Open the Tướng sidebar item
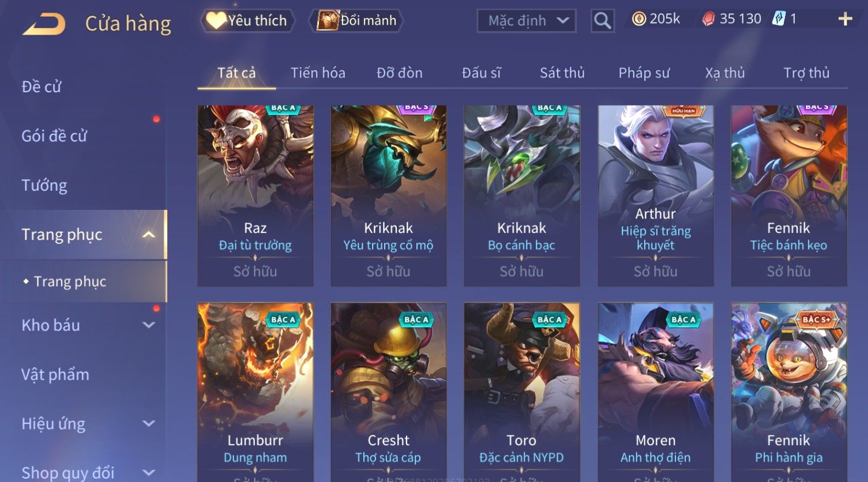The width and height of the screenshot is (868, 482). [44, 186]
